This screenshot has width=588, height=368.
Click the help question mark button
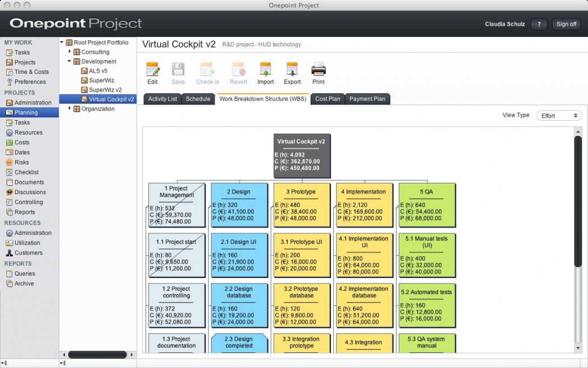pyautogui.click(x=539, y=24)
